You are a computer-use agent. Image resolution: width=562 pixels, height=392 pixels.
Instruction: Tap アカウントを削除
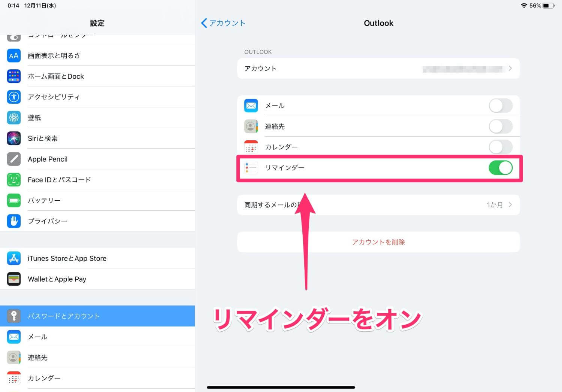378,242
